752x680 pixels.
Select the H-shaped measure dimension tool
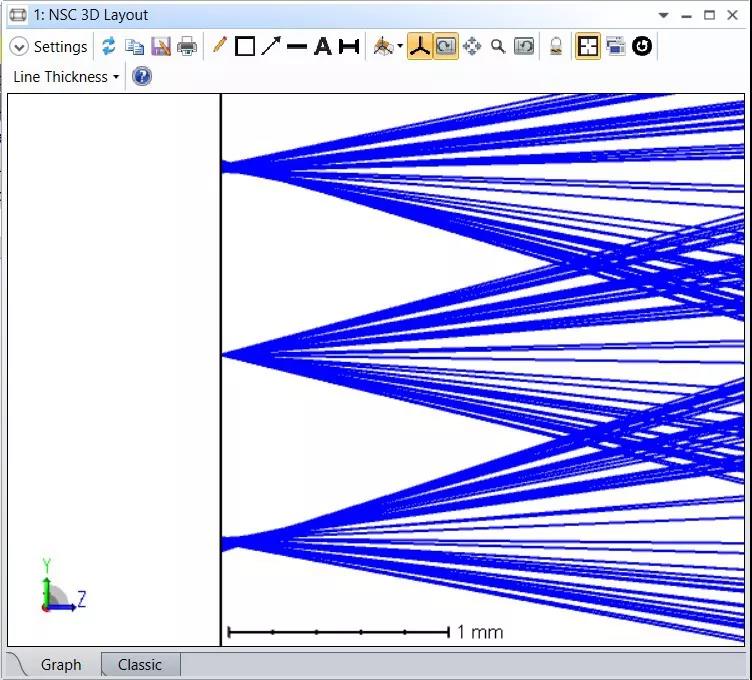(x=348, y=47)
